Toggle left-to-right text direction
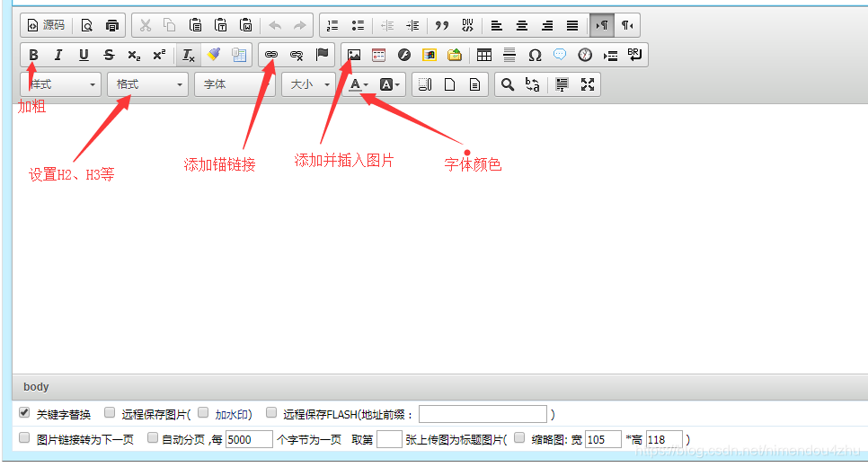868x467 pixels. [602, 25]
